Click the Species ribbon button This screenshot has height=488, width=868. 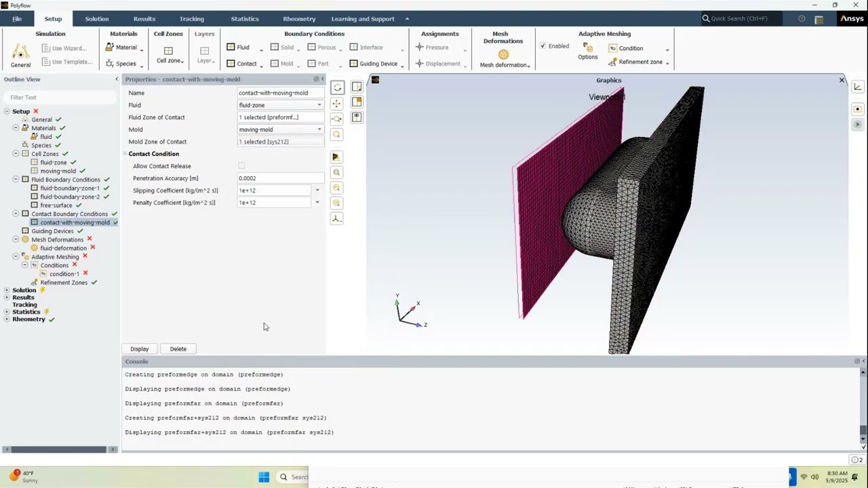point(121,64)
